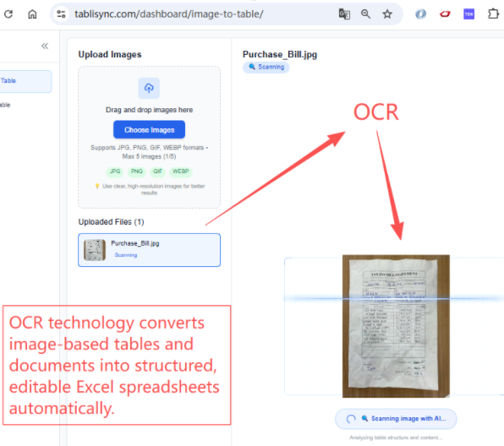Open the red extension icon
504x446 pixels.
point(445,14)
